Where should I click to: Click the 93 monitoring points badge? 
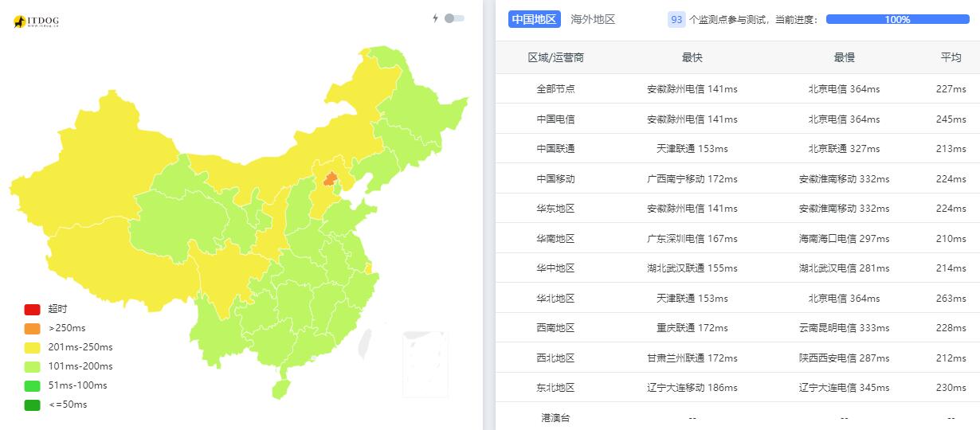[x=676, y=19]
